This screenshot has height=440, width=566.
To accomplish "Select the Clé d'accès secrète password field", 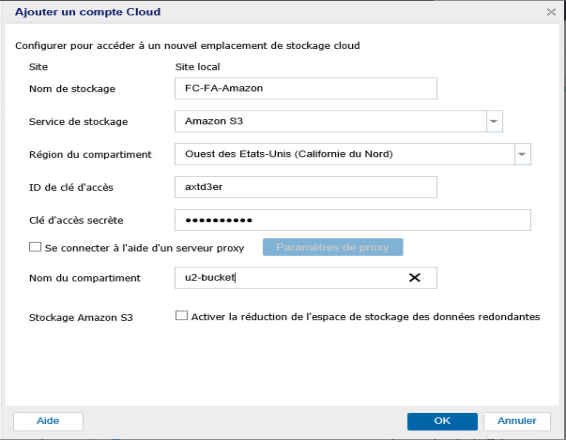I will click(353, 220).
